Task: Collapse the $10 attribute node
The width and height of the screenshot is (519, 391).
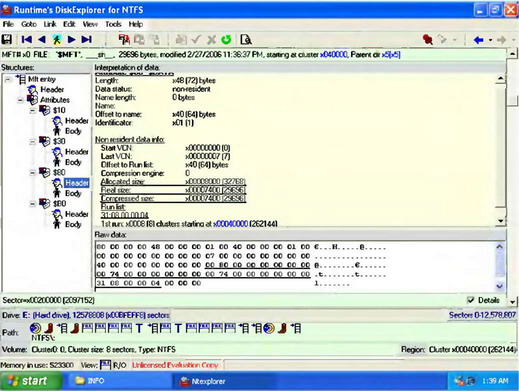Action: (33, 110)
